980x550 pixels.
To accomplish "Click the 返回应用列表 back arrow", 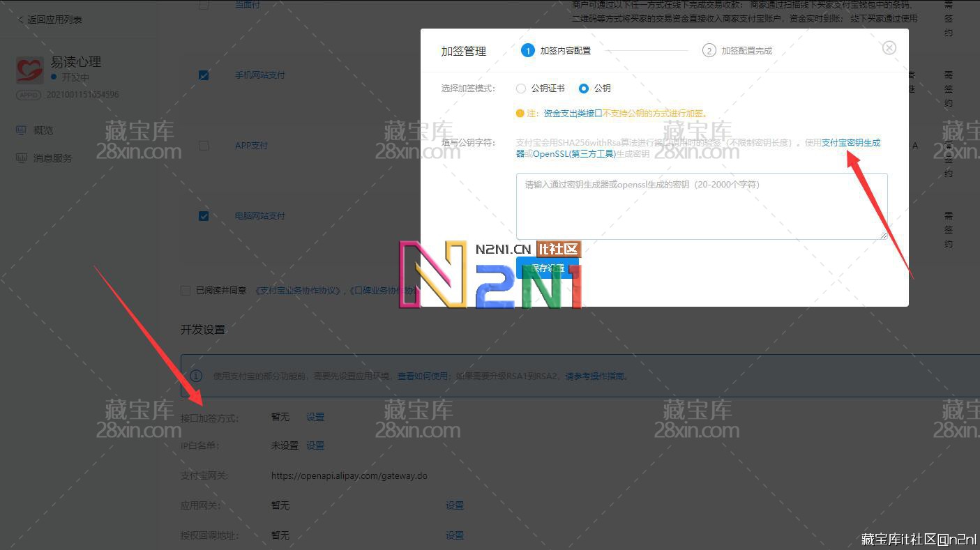I will (x=20, y=20).
